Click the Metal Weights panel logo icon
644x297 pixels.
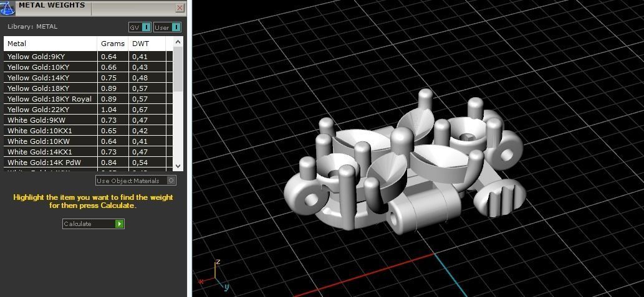[8, 7]
